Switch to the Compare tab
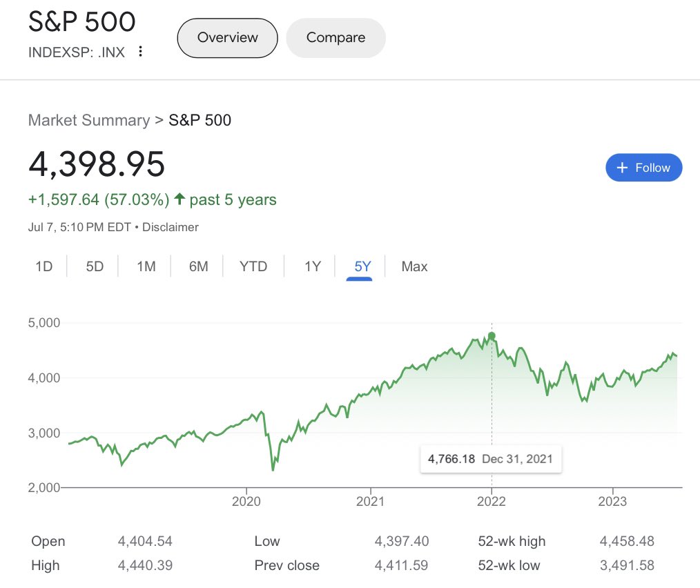 (x=336, y=38)
